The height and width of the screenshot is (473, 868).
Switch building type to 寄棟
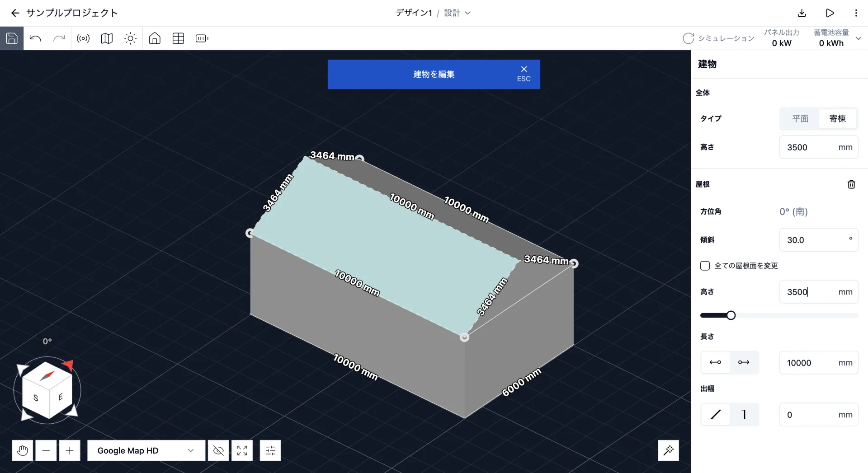tap(838, 118)
